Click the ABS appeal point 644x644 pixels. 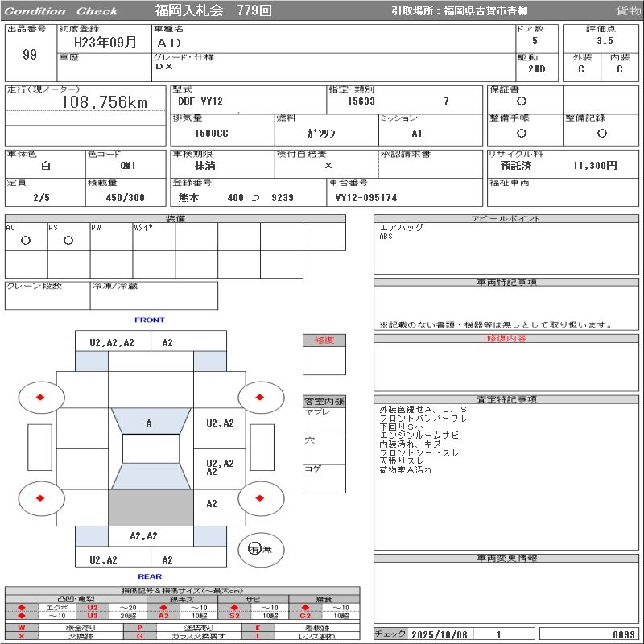coord(386,236)
